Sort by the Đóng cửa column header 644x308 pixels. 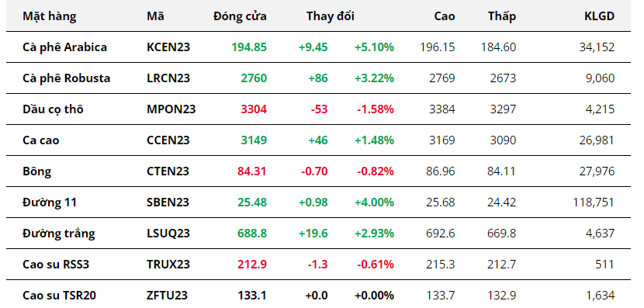coord(240,16)
